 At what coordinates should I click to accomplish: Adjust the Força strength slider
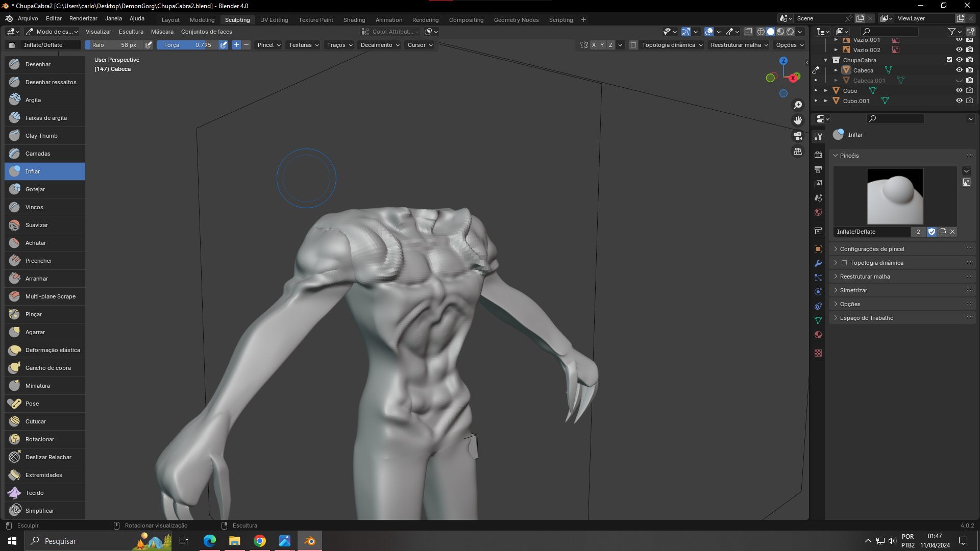pos(187,45)
